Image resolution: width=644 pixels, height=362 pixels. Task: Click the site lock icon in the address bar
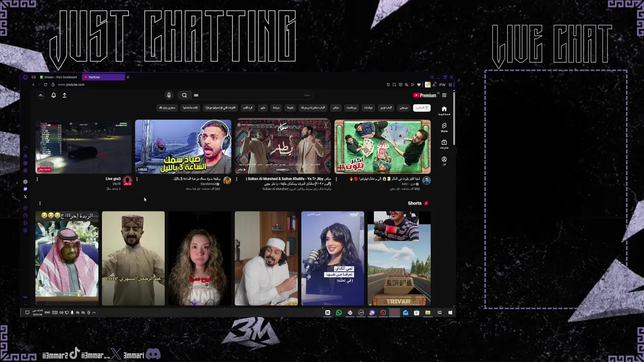52,84
